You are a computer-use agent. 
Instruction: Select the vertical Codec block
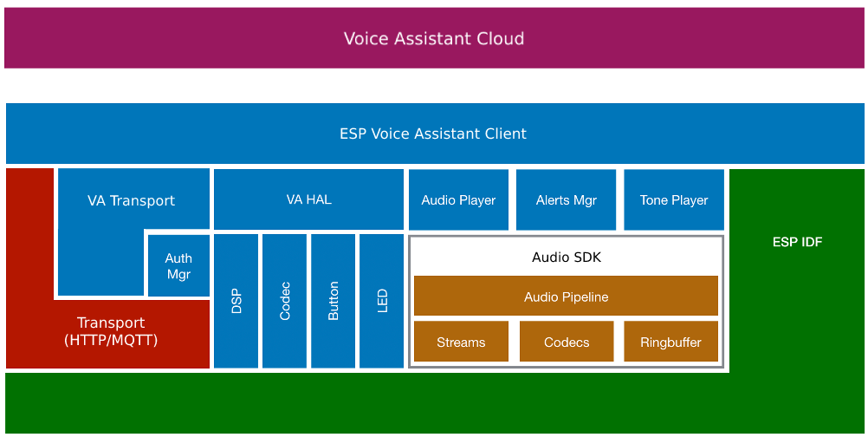point(284,301)
